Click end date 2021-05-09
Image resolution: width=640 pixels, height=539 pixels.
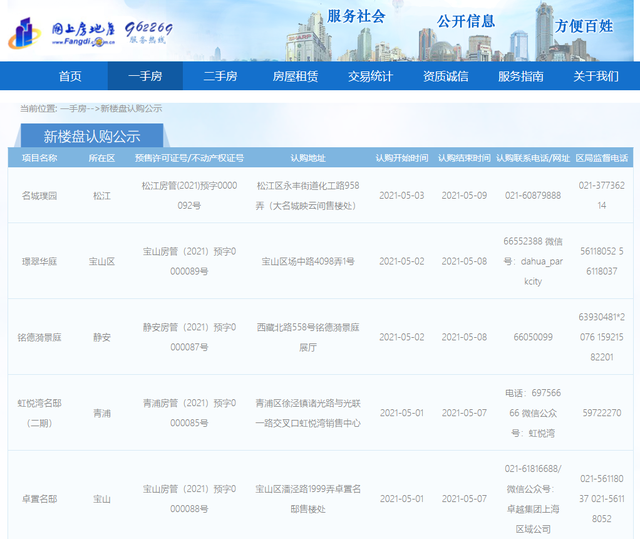[x=464, y=195]
